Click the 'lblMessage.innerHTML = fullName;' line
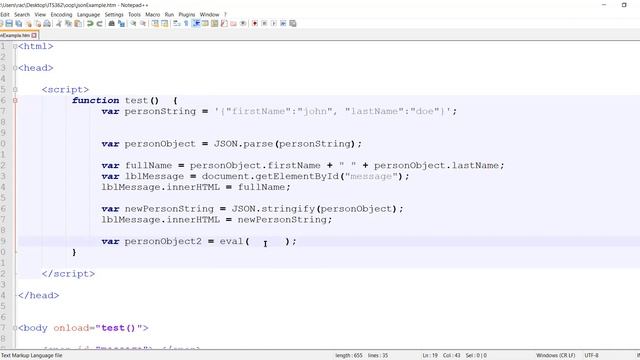Screen dimensions: 640x360 (196, 187)
